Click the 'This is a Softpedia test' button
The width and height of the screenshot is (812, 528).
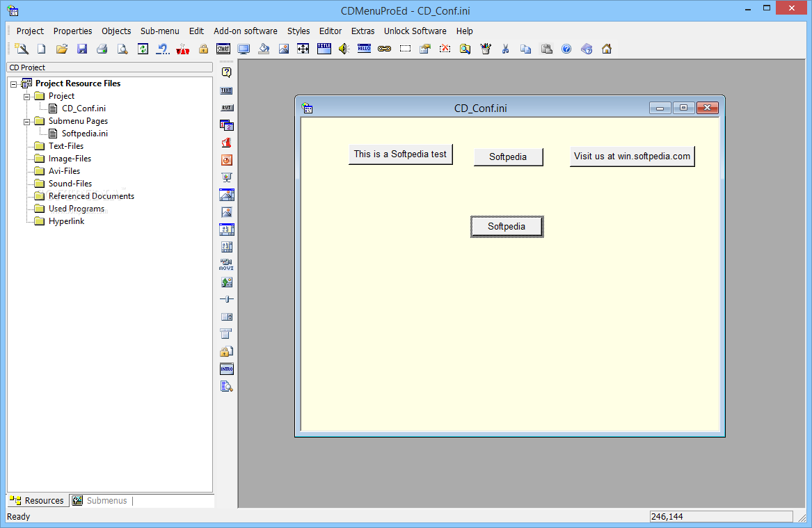400,154
